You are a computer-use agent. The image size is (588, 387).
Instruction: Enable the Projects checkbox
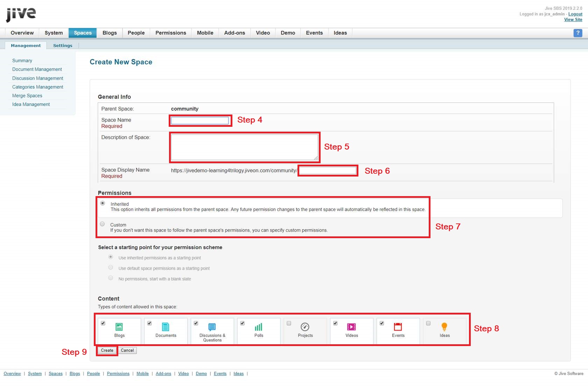click(289, 323)
